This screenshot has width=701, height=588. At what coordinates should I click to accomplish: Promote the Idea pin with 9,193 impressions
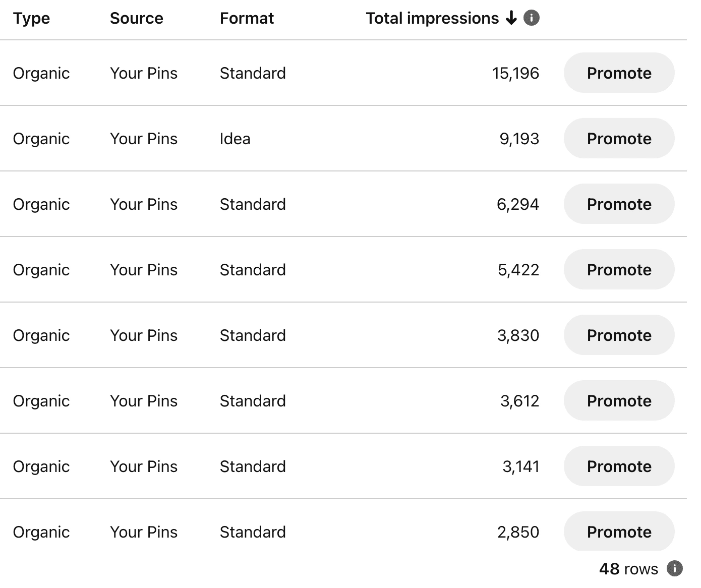point(619,138)
